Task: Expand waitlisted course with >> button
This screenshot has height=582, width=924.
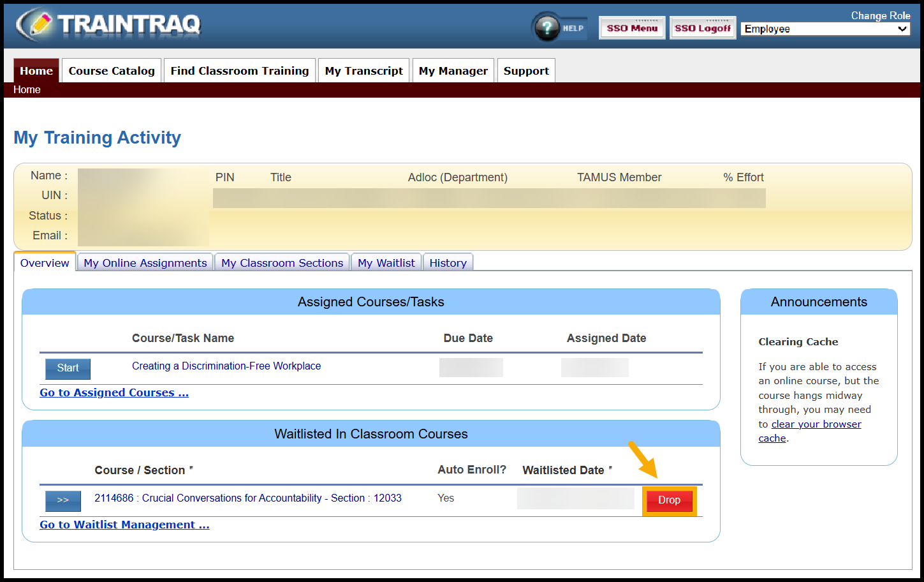Action: click(63, 500)
